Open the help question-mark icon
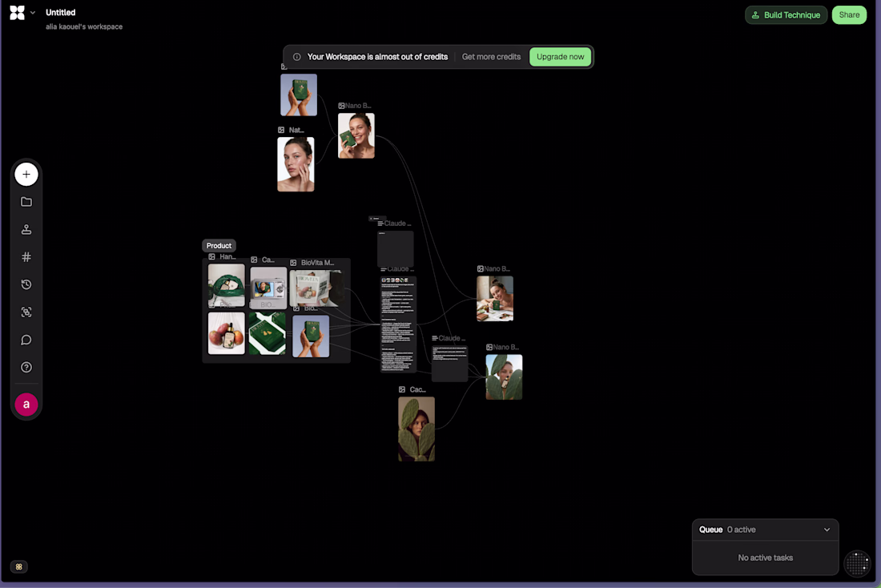 click(x=26, y=367)
